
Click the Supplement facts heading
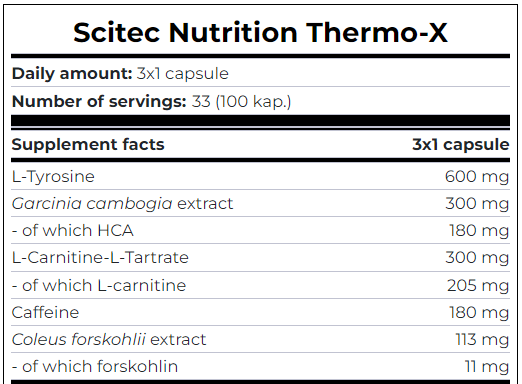[x=88, y=145]
